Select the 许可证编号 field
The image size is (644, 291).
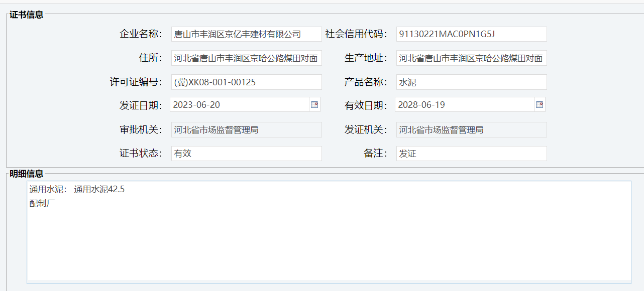pos(246,82)
